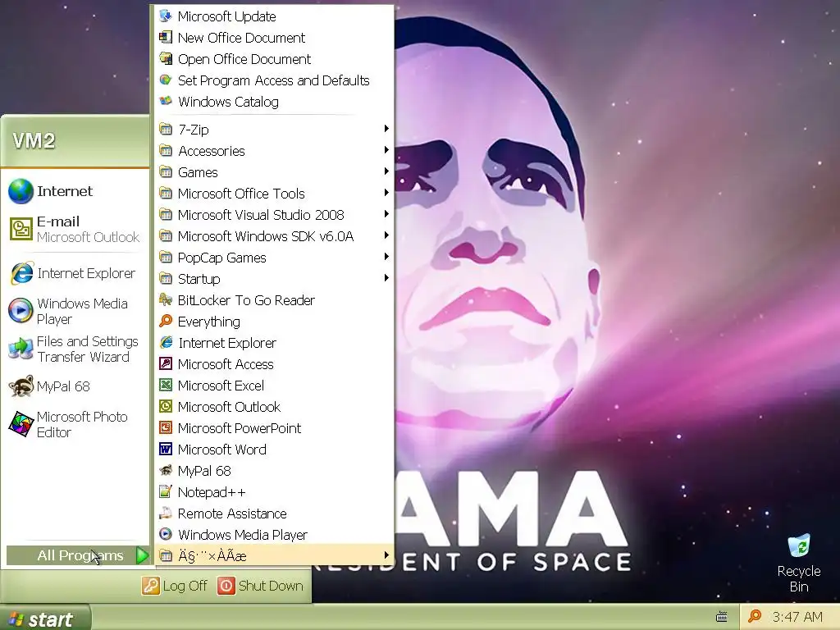The image size is (840, 630).
Task: Click Files and Settings Transfer Wizard icon
Action: 21,349
